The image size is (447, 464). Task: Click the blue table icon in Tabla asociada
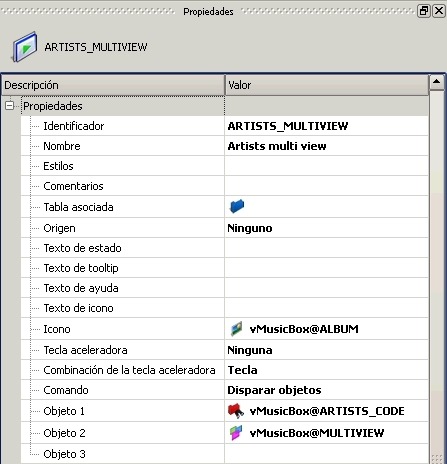click(237, 206)
